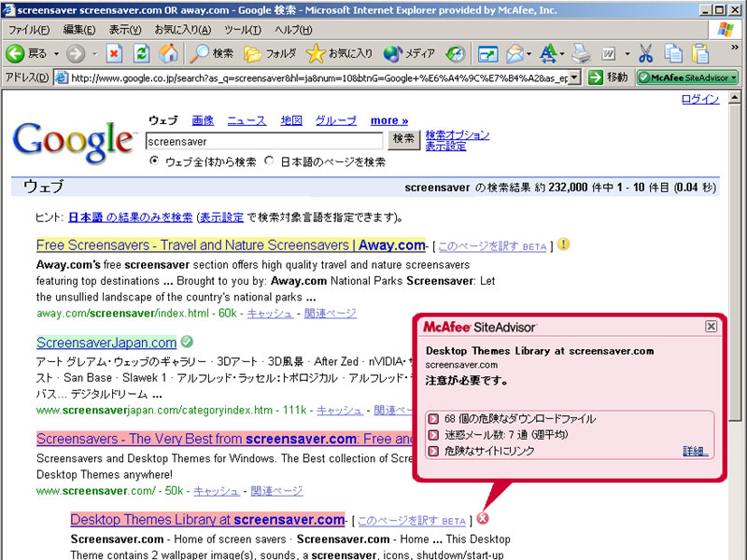The width and height of the screenshot is (747, 560).
Task: Click the green Back arrow button
Action: coord(15,53)
